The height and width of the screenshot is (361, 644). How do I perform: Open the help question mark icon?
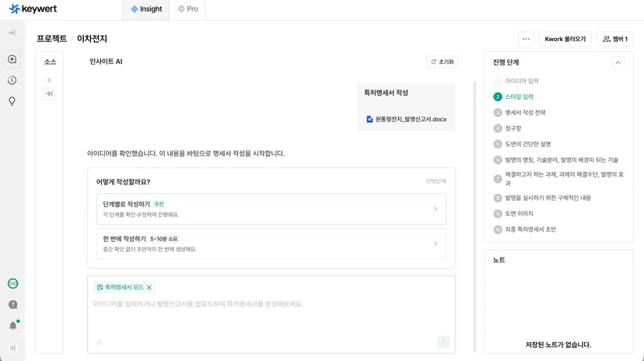click(12, 305)
